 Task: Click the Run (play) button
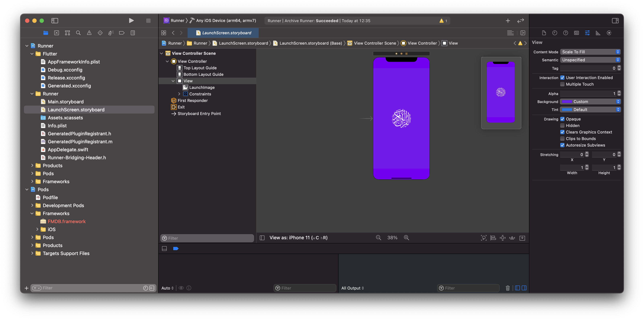131,20
